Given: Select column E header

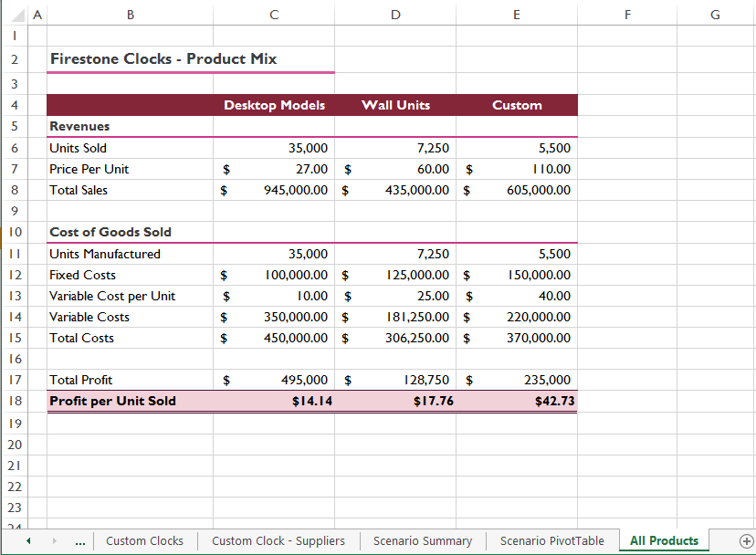Looking at the screenshot, I should (517, 15).
